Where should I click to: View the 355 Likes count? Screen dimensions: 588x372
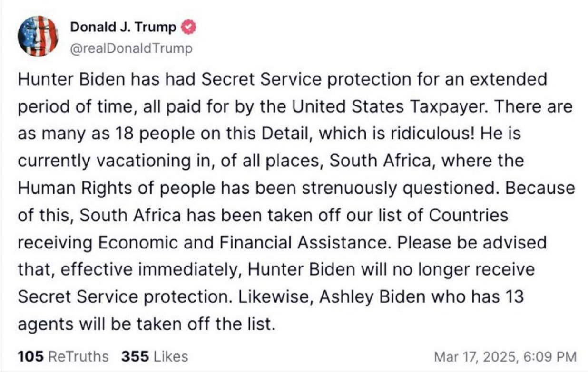tap(155, 356)
